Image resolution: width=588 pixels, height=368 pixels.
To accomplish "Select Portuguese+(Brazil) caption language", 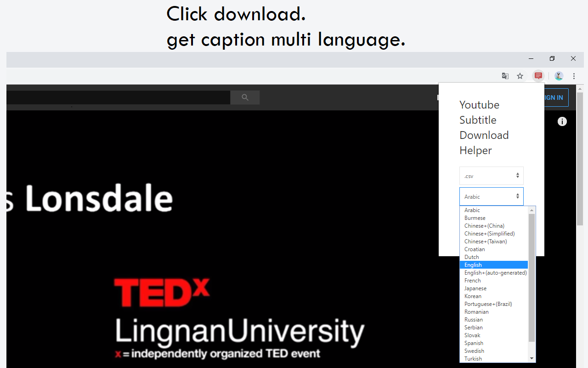I will point(488,304).
